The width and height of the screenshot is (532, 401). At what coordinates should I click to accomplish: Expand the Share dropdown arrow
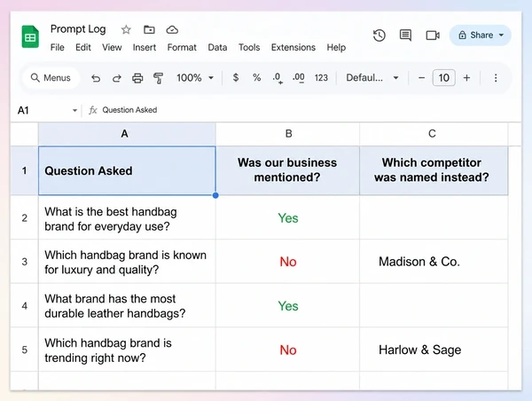501,35
